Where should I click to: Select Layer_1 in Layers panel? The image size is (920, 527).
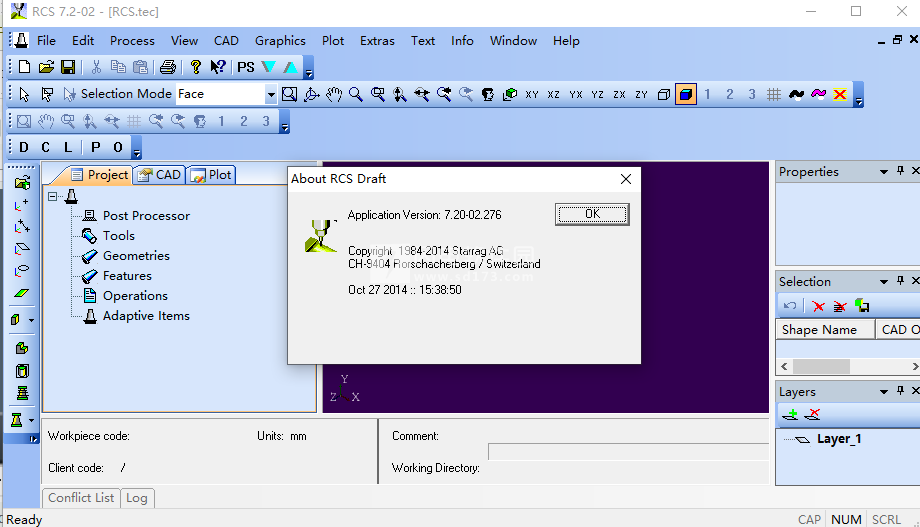pyautogui.click(x=839, y=439)
